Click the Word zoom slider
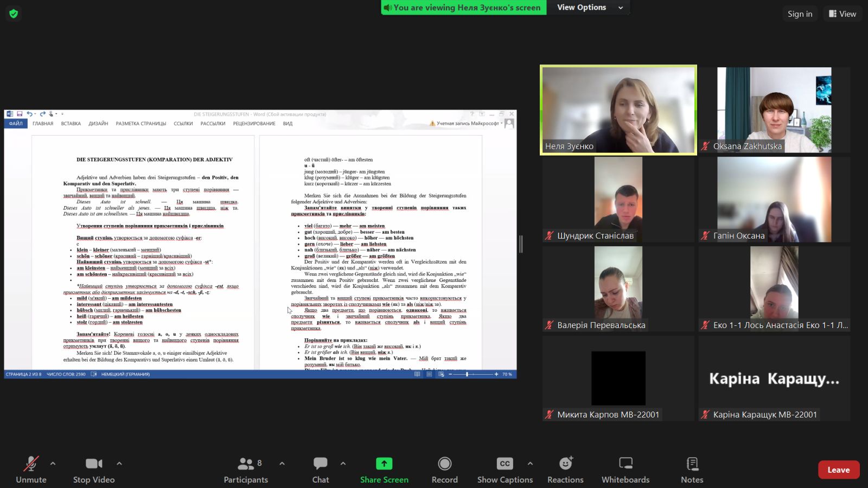868x488 pixels. [473, 374]
